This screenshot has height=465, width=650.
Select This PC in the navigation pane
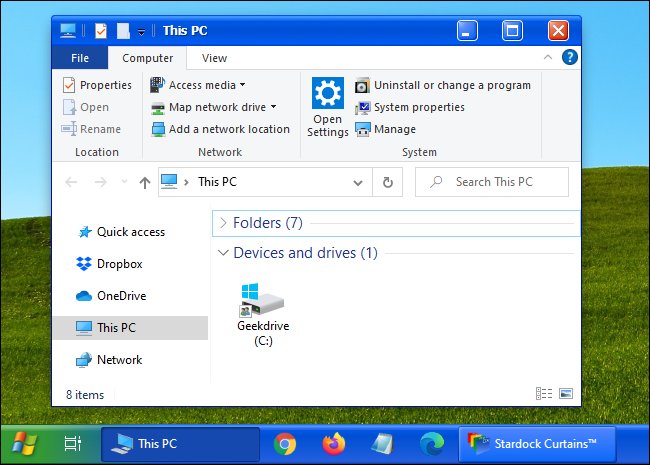[130, 328]
